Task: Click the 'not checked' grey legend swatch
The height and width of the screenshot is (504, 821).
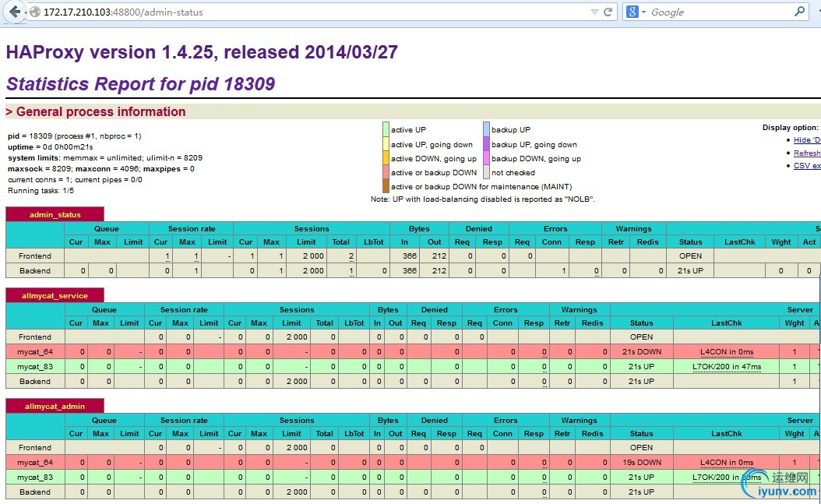Action: [x=486, y=172]
